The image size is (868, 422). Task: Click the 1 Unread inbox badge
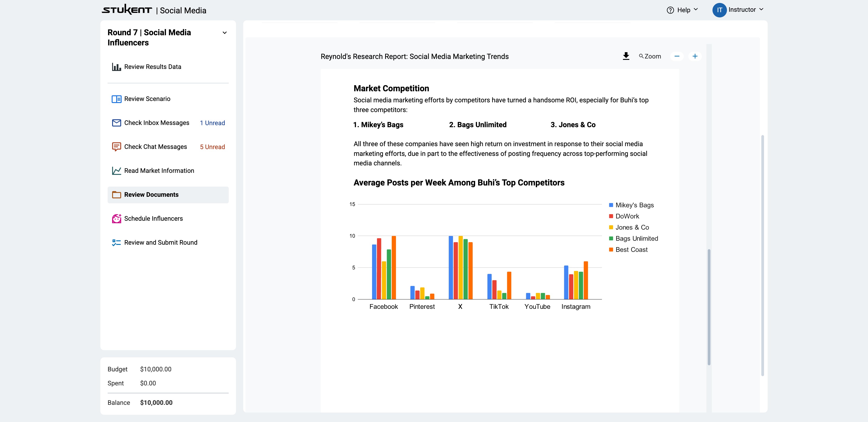point(212,123)
